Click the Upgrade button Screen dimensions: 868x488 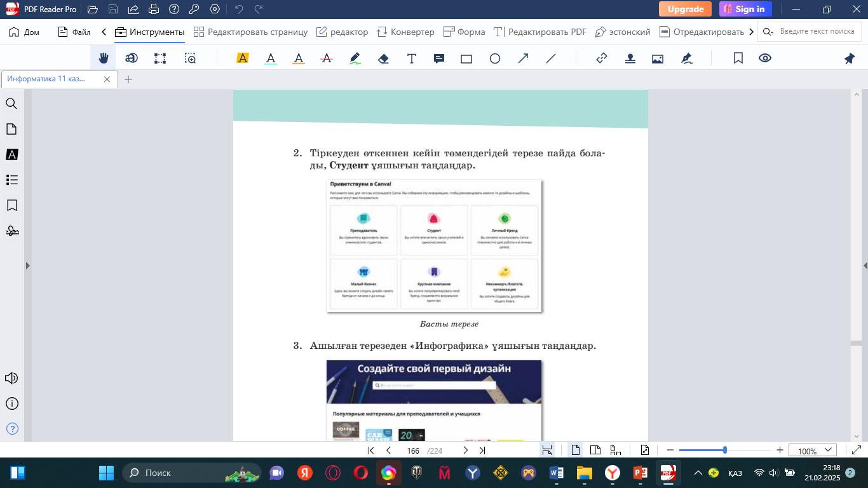pos(685,9)
